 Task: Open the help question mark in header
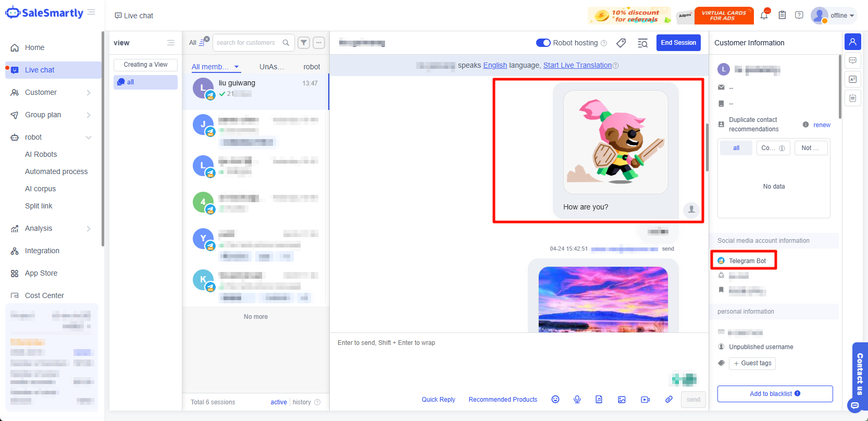click(799, 15)
